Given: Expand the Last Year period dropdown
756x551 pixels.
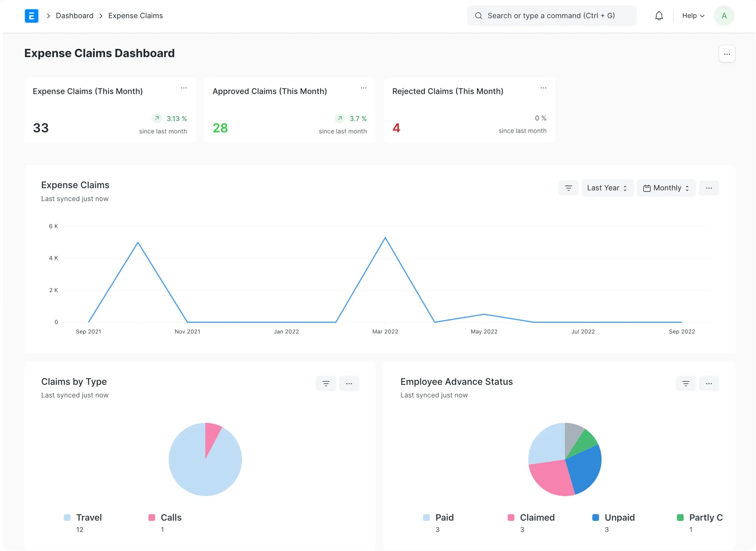Looking at the screenshot, I should [607, 188].
